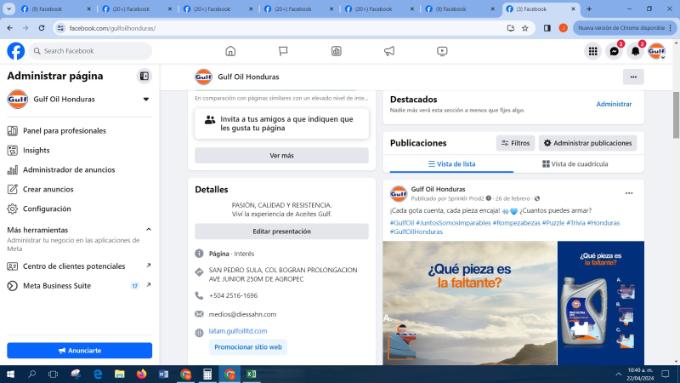Switch to the Vista de lista tab
The height and width of the screenshot is (383, 680).
pos(451,164)
